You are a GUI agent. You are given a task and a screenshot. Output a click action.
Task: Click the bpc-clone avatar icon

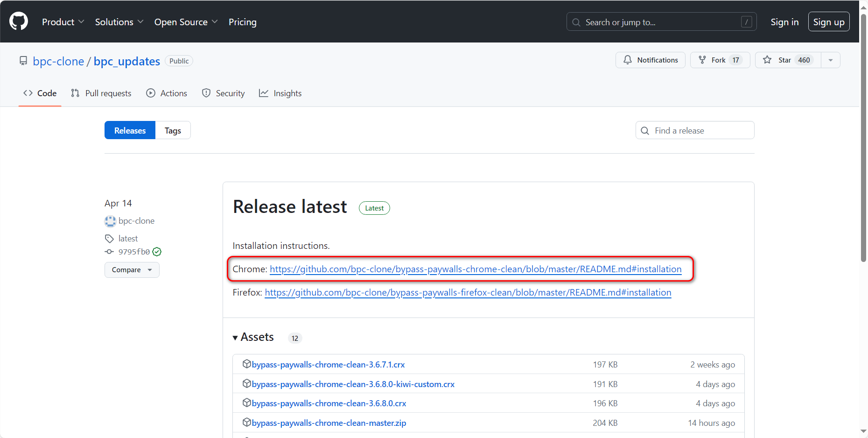pos(110,221)
